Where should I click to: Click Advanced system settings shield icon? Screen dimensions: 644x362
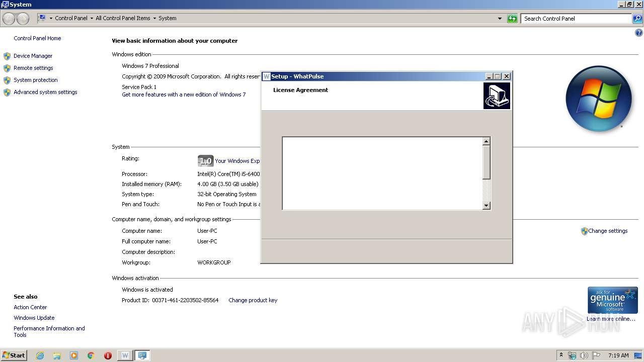pos(7,92)
